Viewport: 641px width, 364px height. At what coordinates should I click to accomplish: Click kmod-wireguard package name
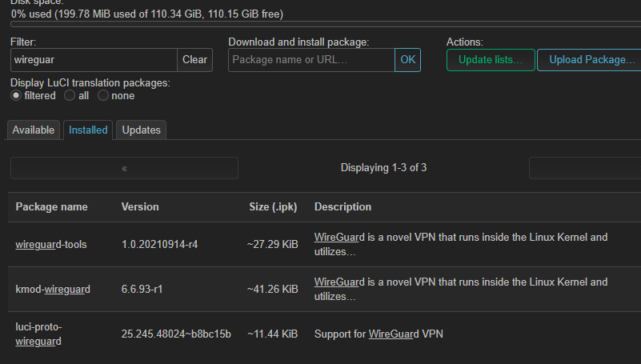(x=53, y=290)
